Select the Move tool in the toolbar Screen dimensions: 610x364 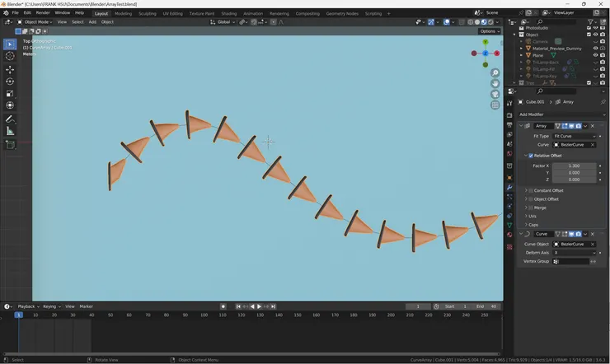click(10, 69)
